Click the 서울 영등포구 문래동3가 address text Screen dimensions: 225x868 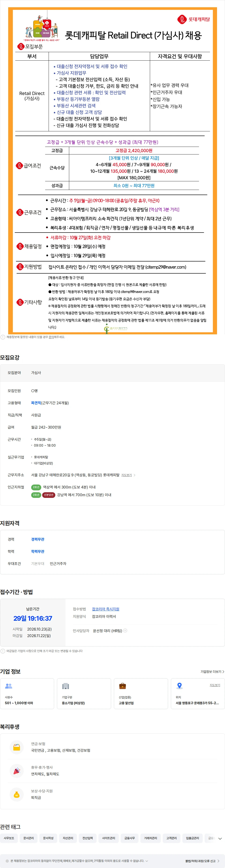(x=197, y=703)
